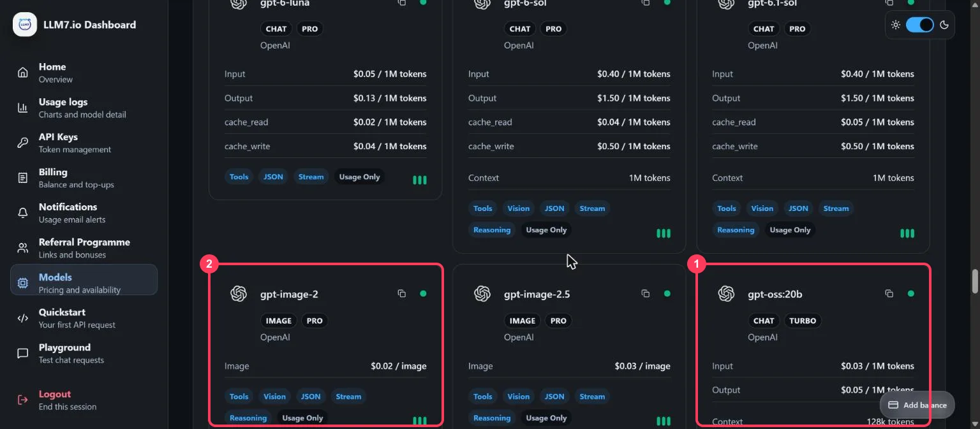Click the green bars indicator on gpt-6-luna card

tap(420, 180)
